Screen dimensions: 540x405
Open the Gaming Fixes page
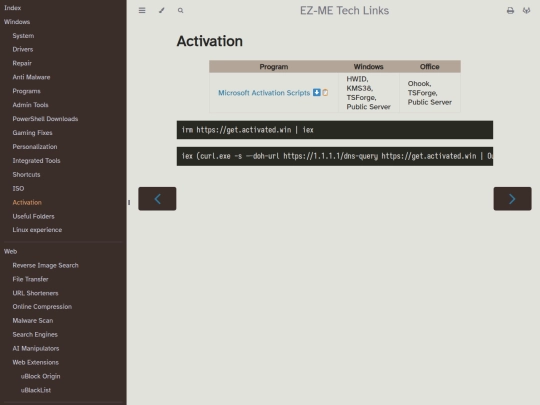[32, 133]
